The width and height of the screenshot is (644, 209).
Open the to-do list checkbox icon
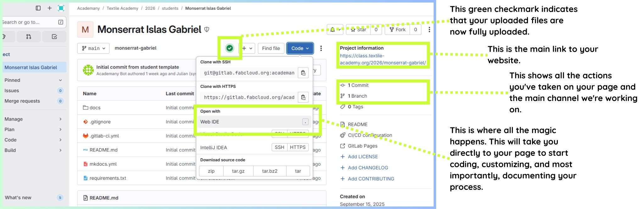[54, 37]
